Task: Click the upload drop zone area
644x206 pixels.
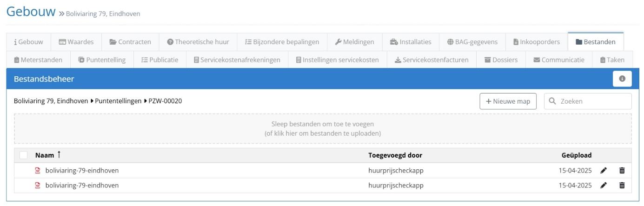Action: (x=322, y=129)
